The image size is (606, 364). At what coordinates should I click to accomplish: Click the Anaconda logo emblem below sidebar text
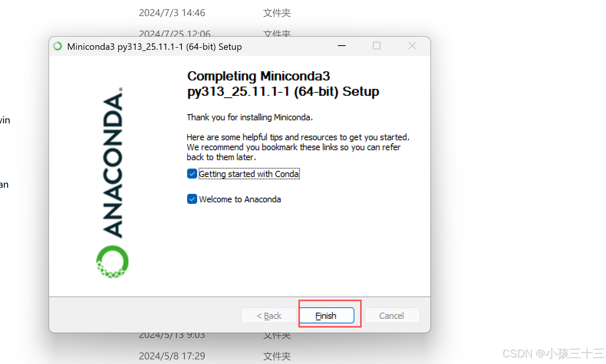tap(112, 262)
